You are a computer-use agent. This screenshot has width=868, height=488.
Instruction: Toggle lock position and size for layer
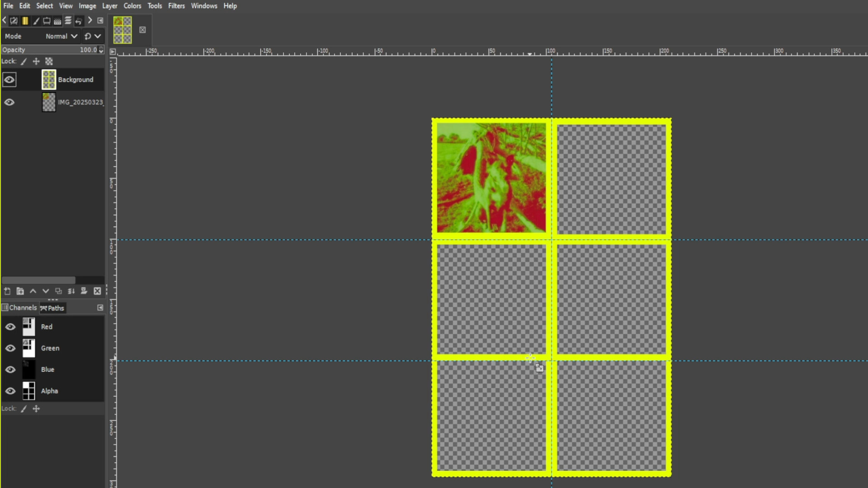36,61
